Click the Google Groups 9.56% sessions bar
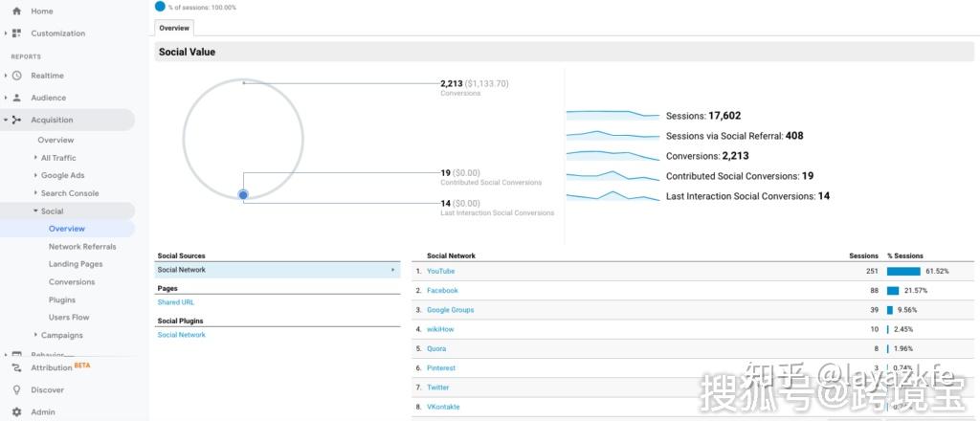Viewport: 980px width, 421px height. 889,310
